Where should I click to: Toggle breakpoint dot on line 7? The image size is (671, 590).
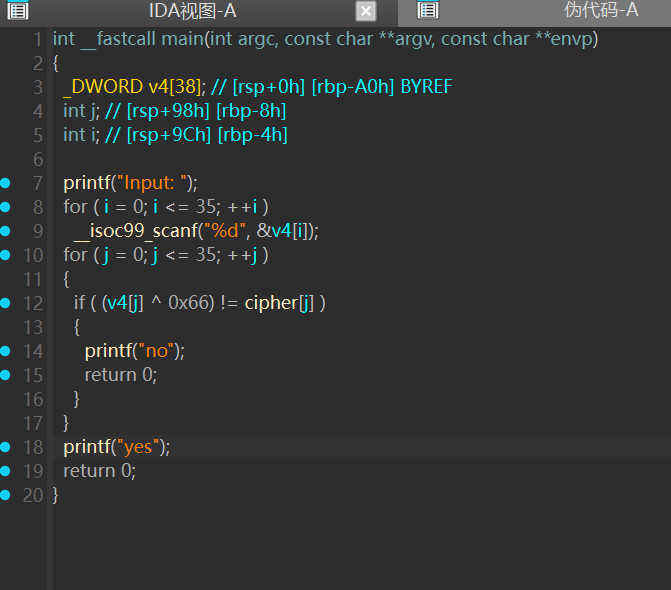(5, 183)
